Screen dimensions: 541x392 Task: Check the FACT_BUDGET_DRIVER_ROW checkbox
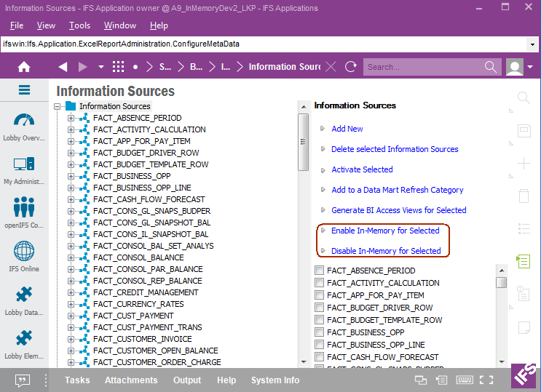319,308
